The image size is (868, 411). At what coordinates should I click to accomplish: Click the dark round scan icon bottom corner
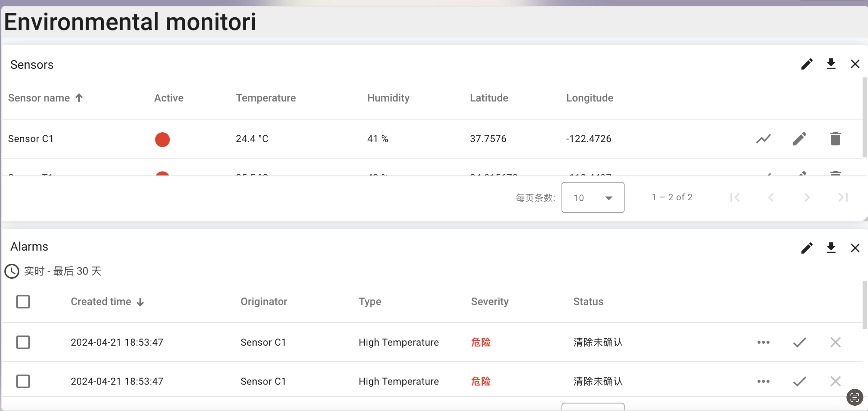[854, 398]
